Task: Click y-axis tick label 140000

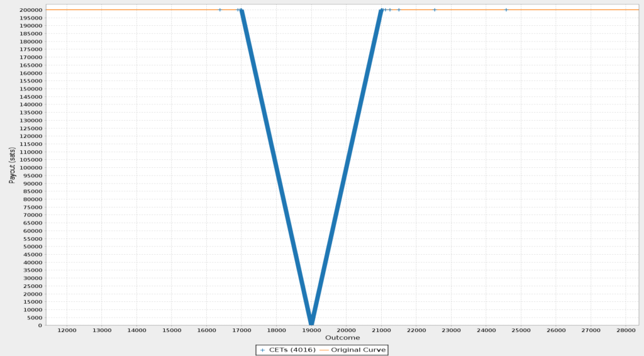Action: (32, 104)
